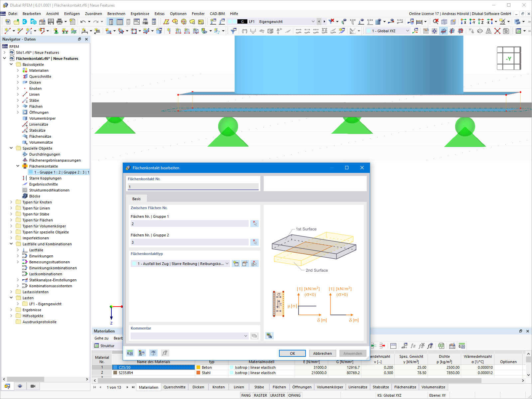Open the CAD-BIM menu

tap(217, 14)
